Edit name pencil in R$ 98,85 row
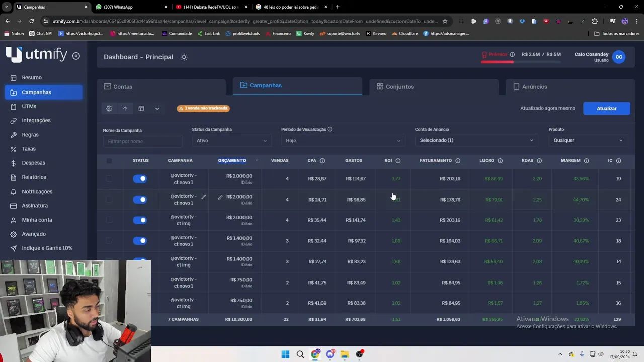The width and height of the screenshot is (644, 362). (x=204, y=197)
